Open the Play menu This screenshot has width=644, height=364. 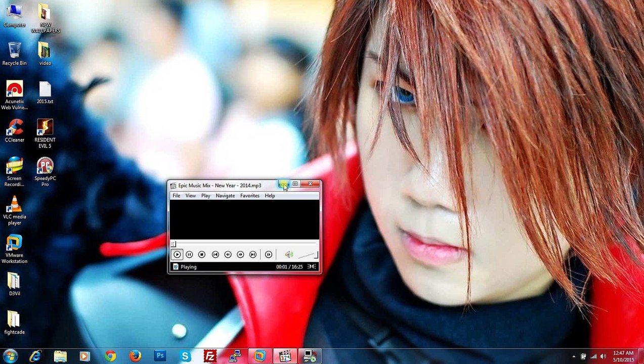(205, 196)
